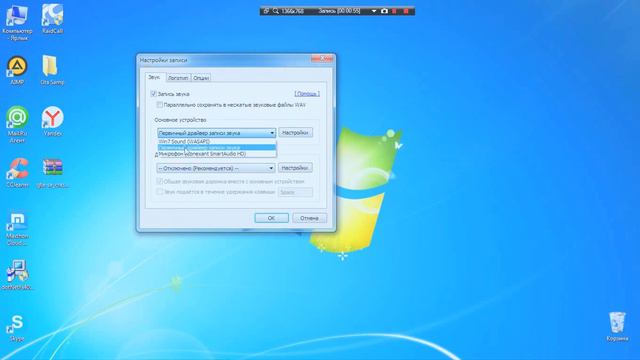Open the AIMP player desktop icon
The height and width of the screenshot is (360, 640).
coord(17,70)
